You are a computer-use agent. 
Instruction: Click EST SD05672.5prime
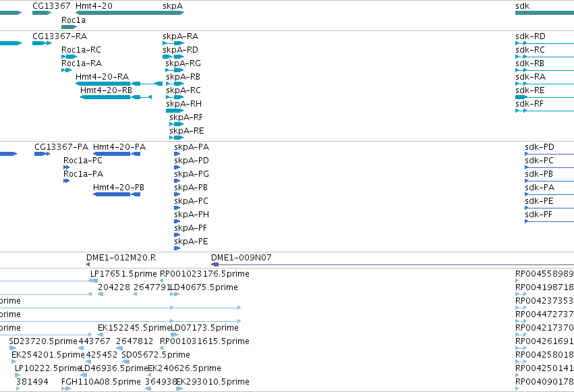pyautogui.click(x=156, y=355)
